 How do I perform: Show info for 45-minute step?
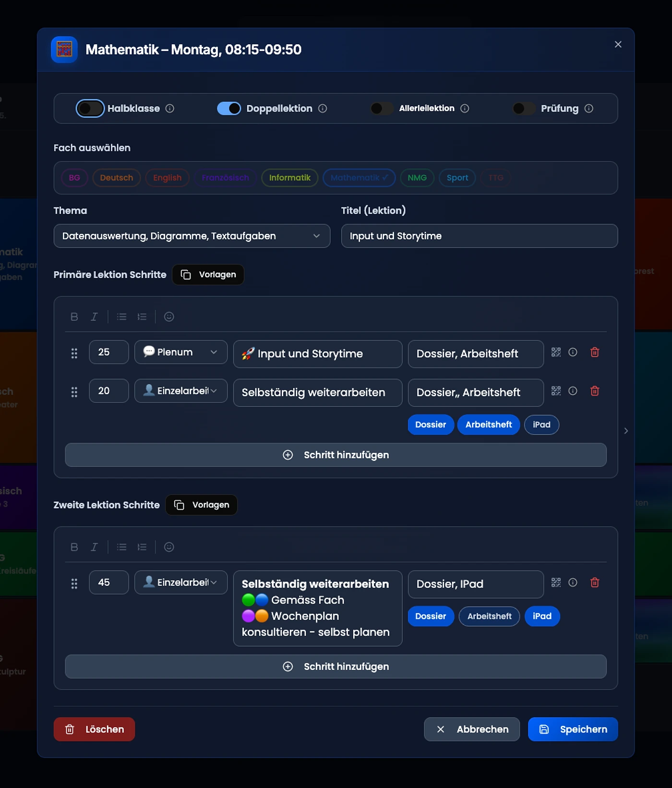573,582
